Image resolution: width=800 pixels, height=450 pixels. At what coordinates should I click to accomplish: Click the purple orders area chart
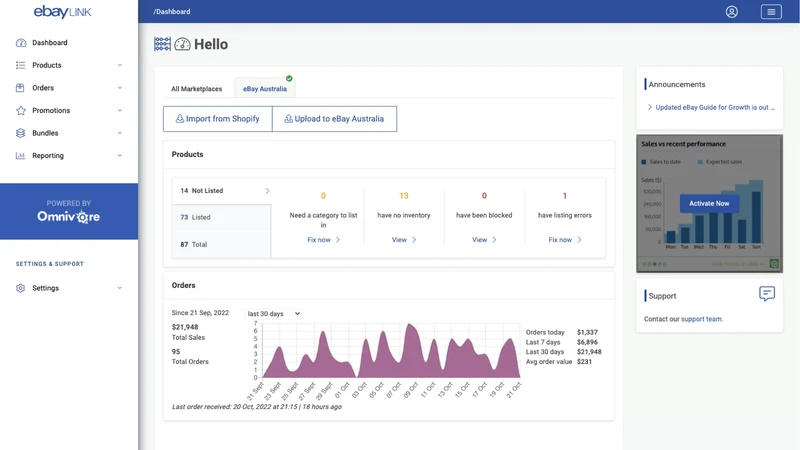(x=390, y=351)
